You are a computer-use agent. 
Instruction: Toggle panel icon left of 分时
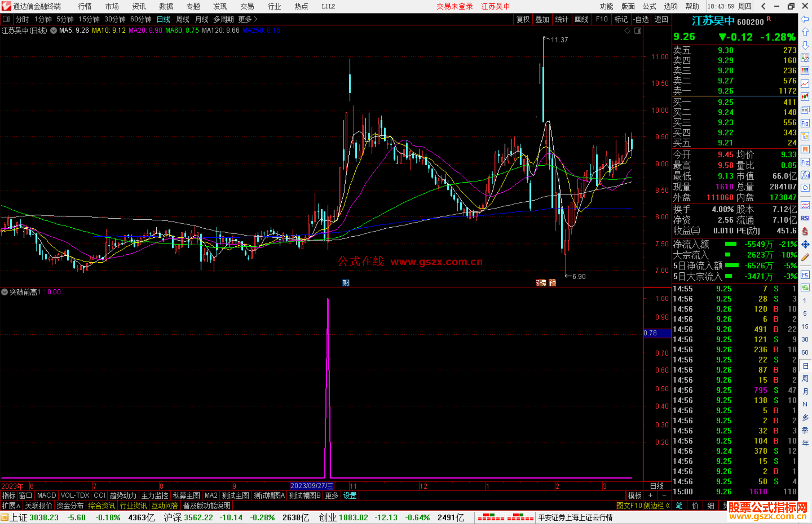[x=6, y=19]
